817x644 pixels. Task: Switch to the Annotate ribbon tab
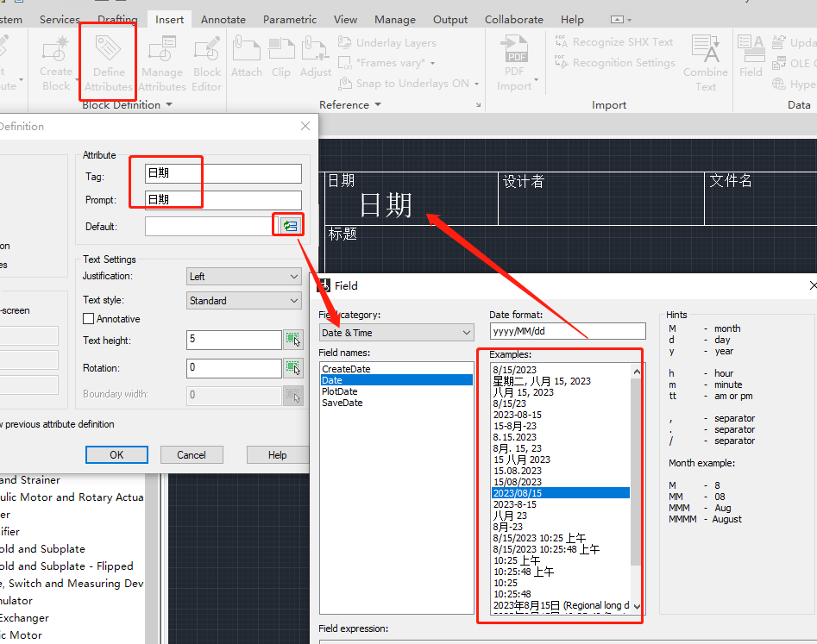point(223,19)
